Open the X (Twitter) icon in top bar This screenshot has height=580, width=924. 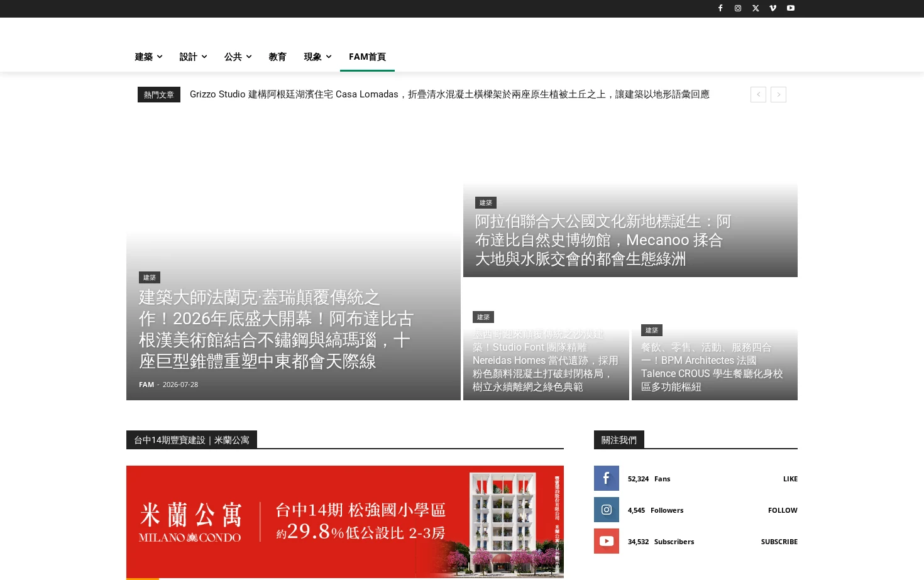(x=756, y=8)
